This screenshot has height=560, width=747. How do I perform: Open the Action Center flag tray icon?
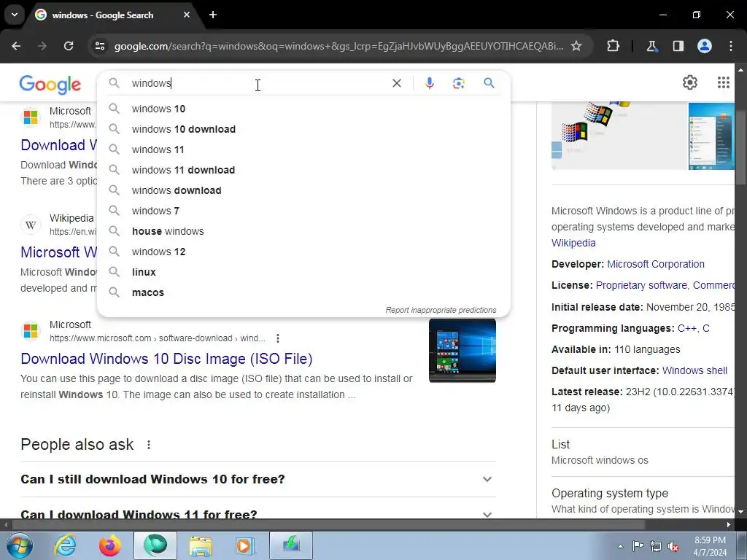[638, 546]
